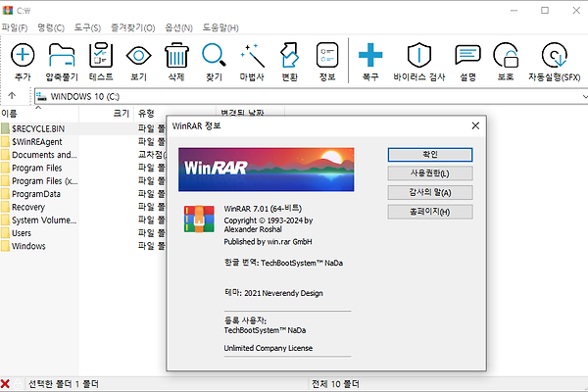Click the WINDOWS 10 (C:) address field

(x=308, y=96)
